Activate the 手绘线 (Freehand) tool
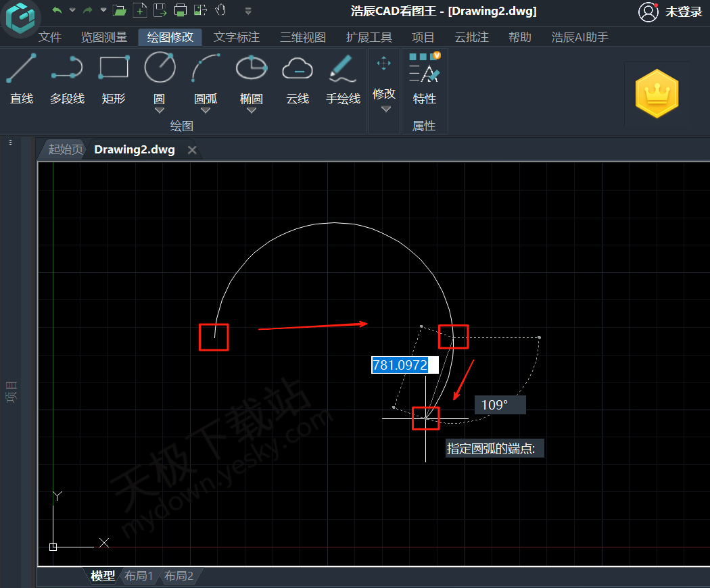 click(343, 78)
